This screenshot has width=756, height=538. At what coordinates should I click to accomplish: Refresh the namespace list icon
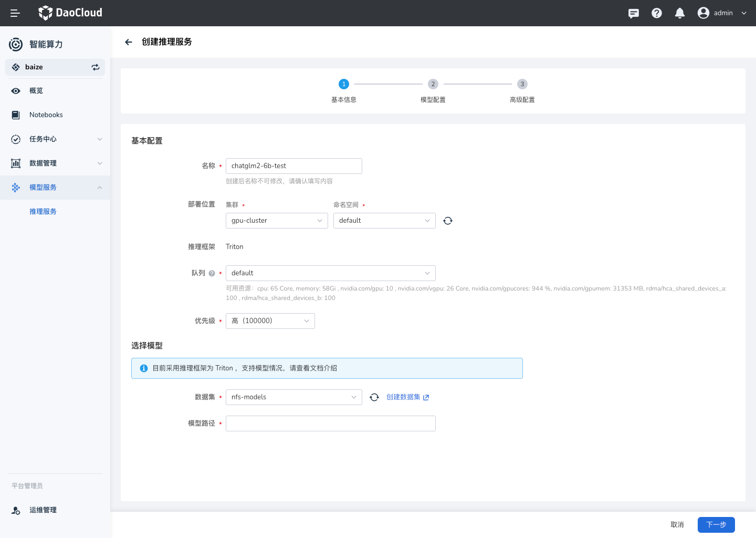pos(448,221)
